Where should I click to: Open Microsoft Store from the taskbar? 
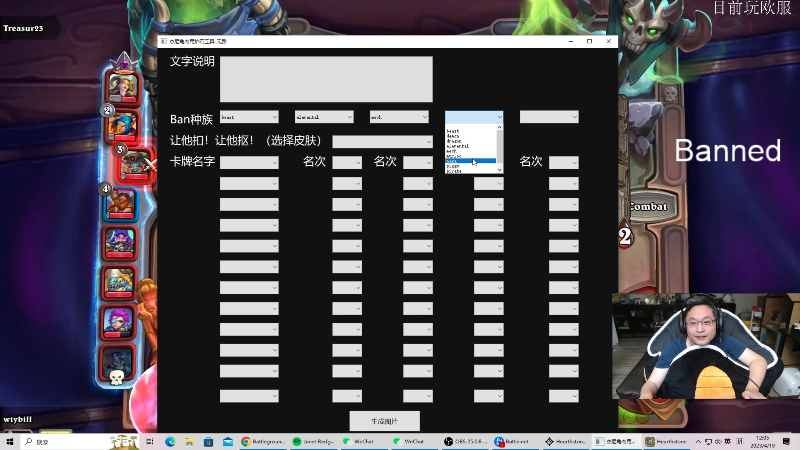208,442
